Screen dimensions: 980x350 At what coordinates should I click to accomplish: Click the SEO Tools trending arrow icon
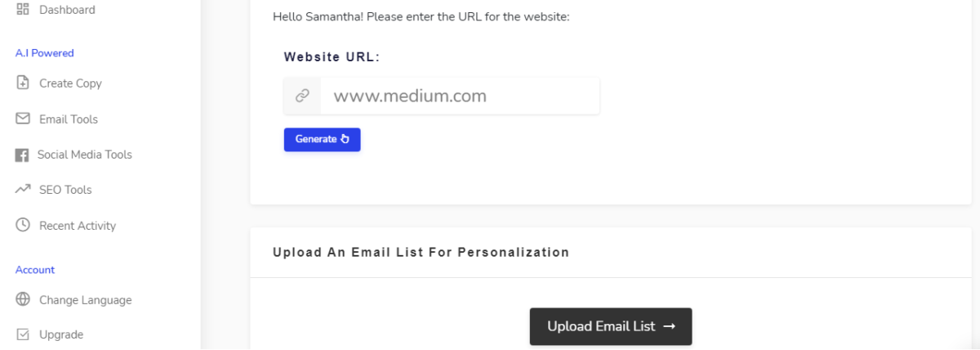pos(23,190)
